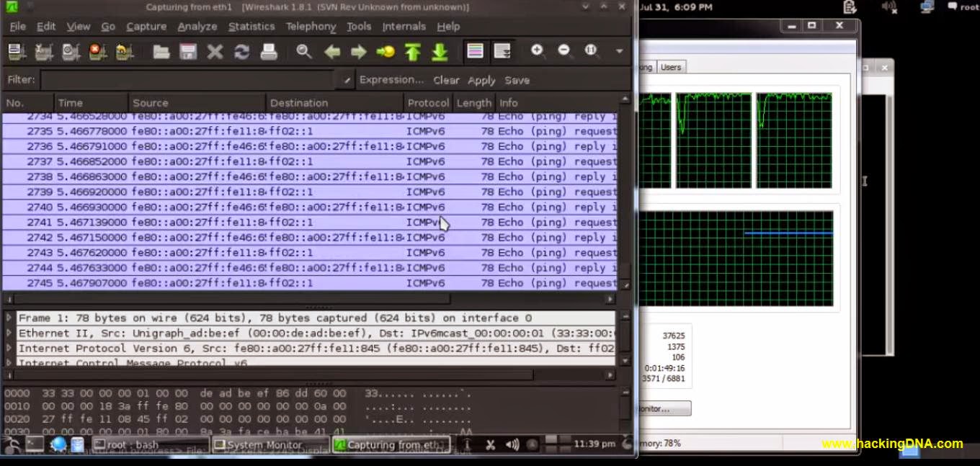Jump to the last packet with the down-arrow icon
The height and width of the screenshot is (466, 980).
click(x=440, y=51)
